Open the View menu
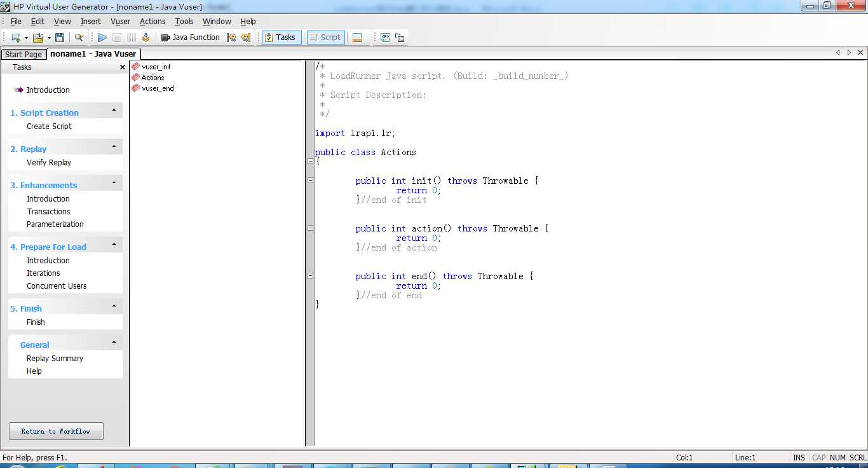The image size is (868, 468). [x=62, y=21]
